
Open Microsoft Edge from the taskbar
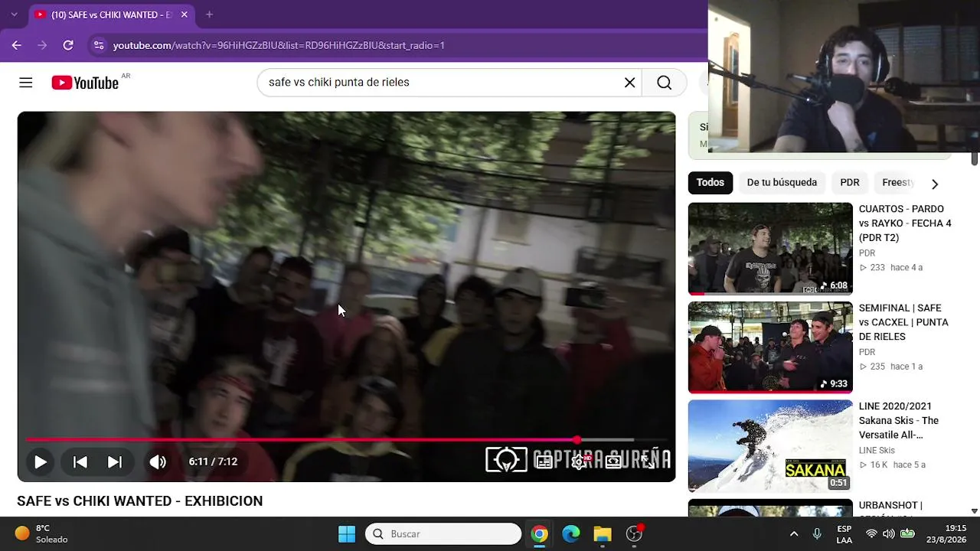click(x=571, y=534)
